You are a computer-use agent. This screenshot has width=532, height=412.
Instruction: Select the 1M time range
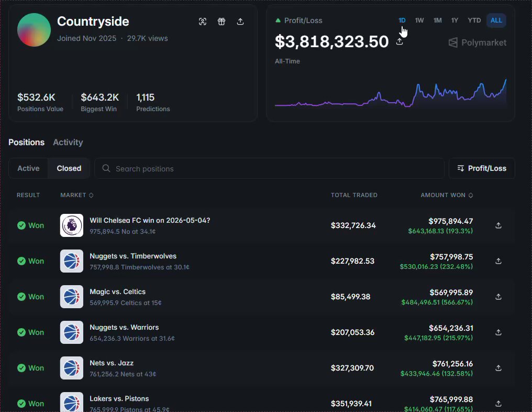438,20
